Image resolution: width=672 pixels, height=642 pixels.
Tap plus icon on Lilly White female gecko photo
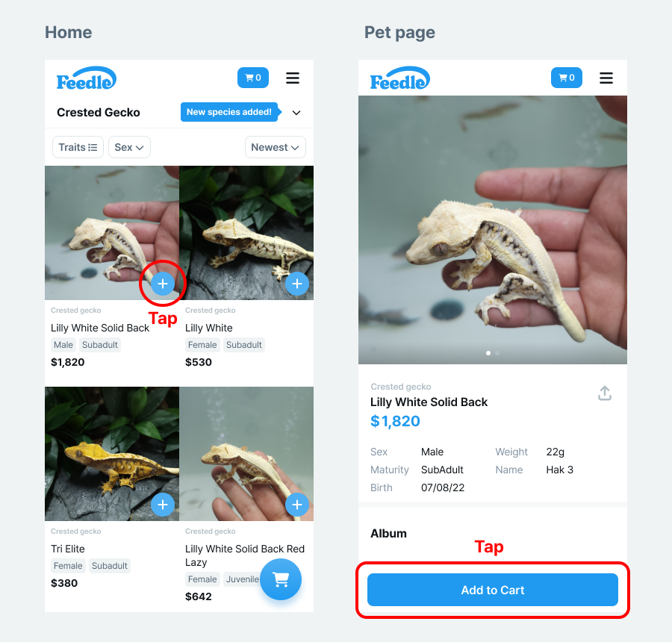(x=297, y=284)
